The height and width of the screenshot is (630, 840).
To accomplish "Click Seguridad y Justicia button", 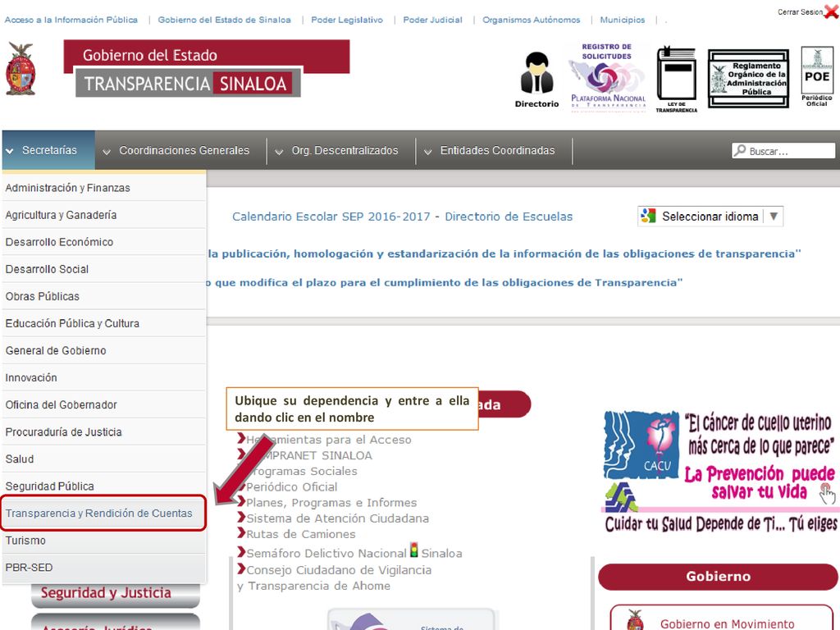I will (115, 595).
